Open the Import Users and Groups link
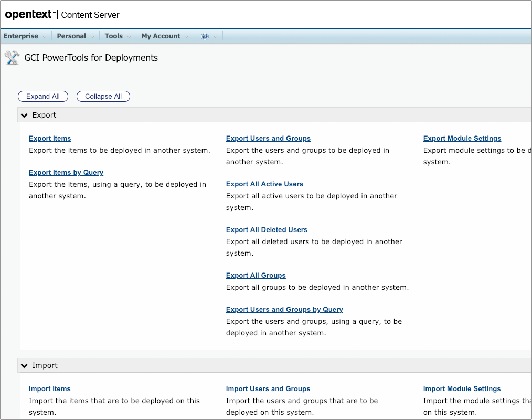Viewport: 532px width, 420px height. 268,389
